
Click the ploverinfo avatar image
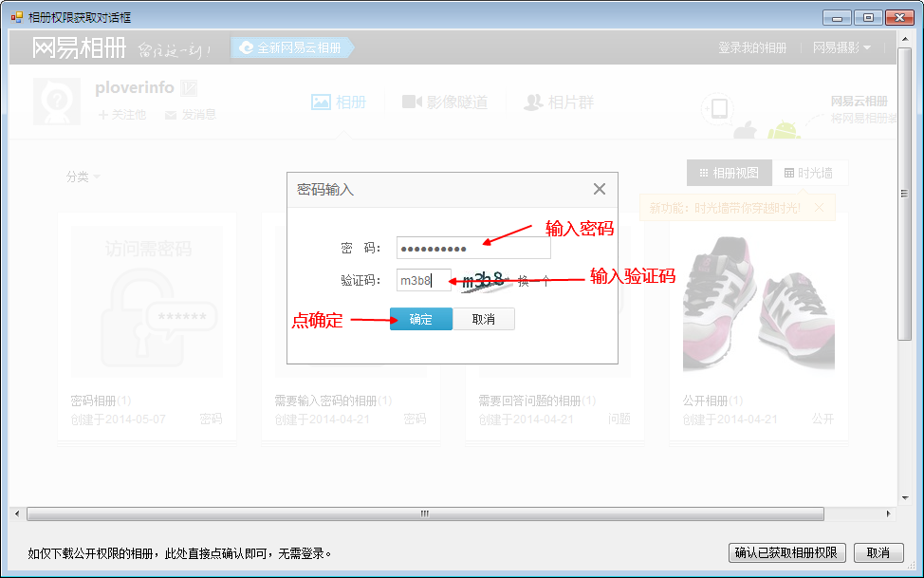[57, 101]
